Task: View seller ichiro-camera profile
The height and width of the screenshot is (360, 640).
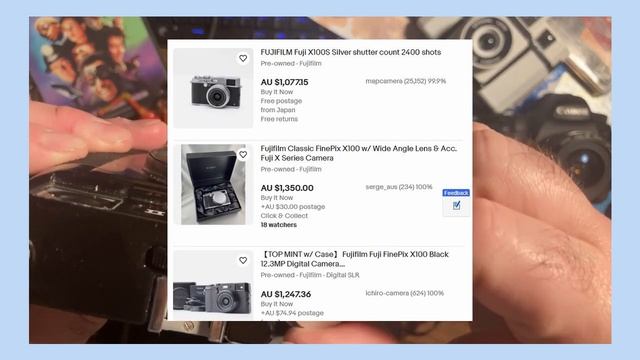Action: [x=404, y=293]
